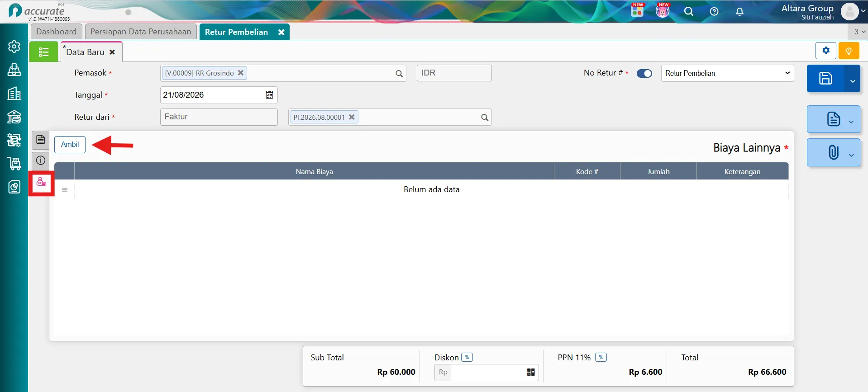Click the Altara Group company name
Screen dimensions: 868x392
coord(807,8)
